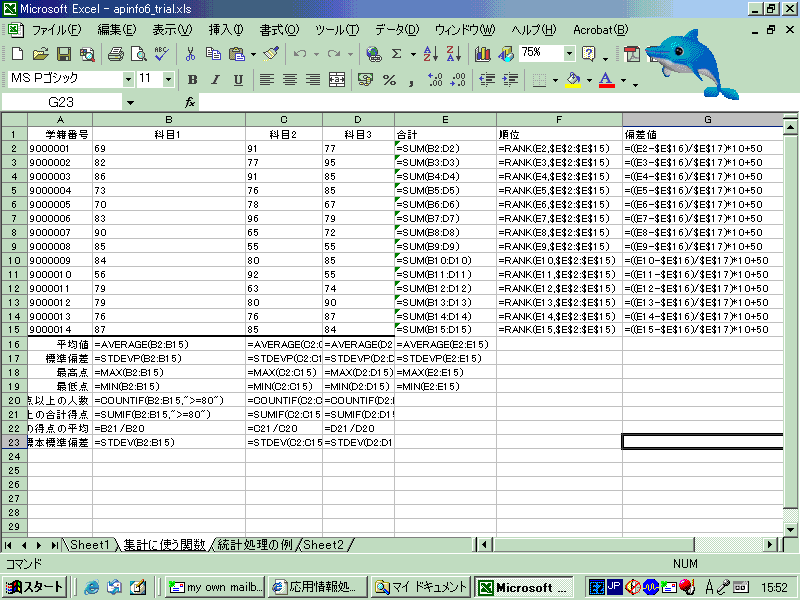Expand the Name Box dropdown showing G23
800x600 pixels.
tap(130, 102)
